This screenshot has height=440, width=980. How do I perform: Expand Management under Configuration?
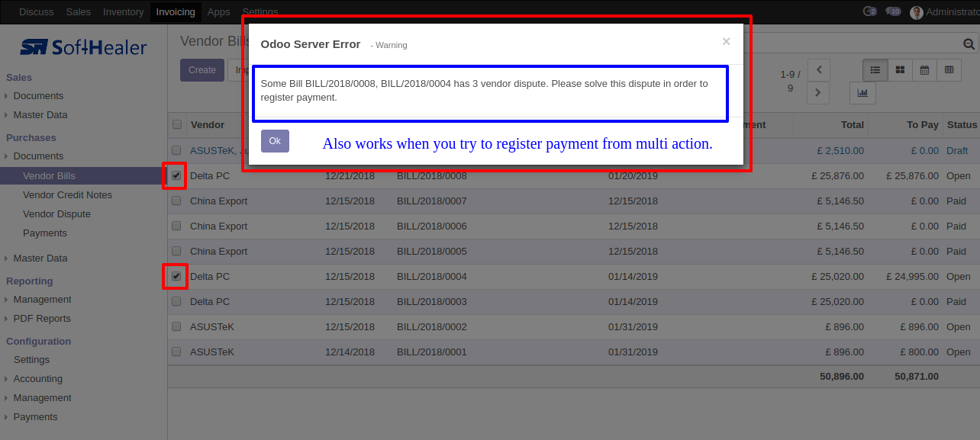click(42, 398)
